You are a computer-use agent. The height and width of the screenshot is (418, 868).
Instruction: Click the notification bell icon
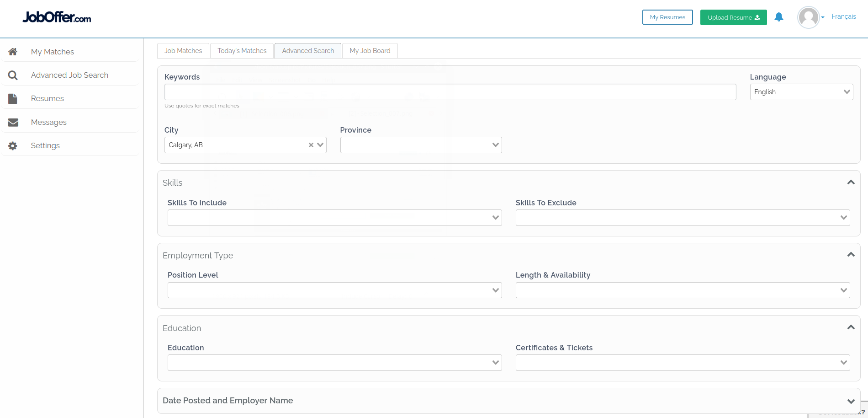tap(779, 17)
